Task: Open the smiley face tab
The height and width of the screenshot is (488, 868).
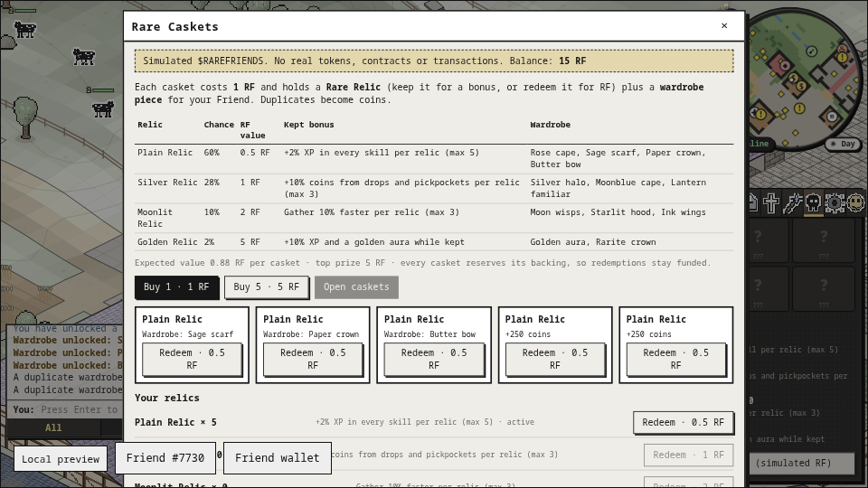Action: click(856, 203)
